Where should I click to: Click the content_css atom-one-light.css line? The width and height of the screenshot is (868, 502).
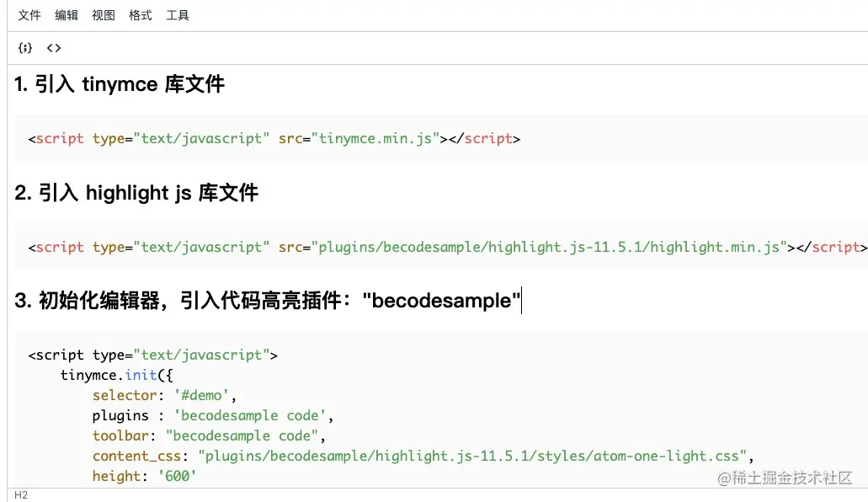pos(423,456)
